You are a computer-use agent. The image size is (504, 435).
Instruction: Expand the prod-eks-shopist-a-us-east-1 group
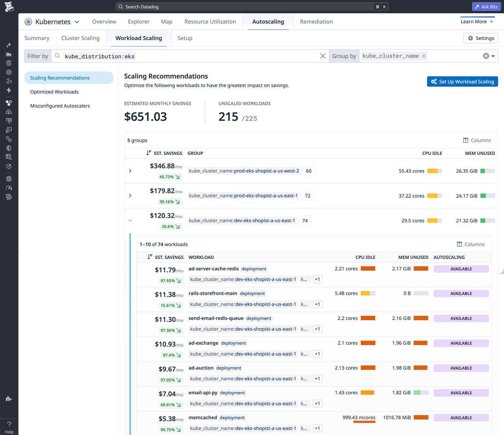click(130, 196)
